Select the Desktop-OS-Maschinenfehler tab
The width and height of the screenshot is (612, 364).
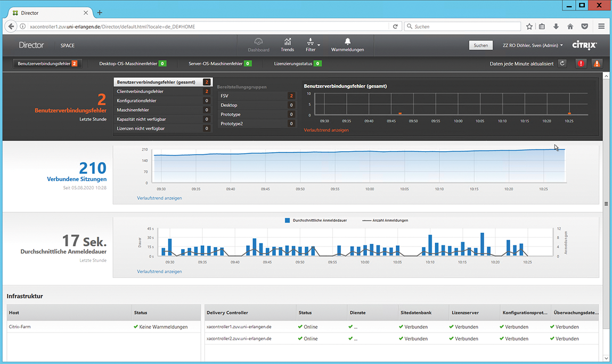coord(133,63)
